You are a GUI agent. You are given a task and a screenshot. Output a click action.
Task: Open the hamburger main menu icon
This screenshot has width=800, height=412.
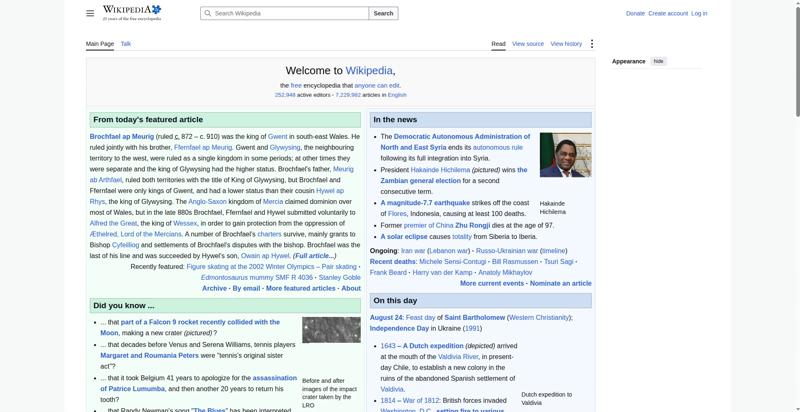[90, 13]
